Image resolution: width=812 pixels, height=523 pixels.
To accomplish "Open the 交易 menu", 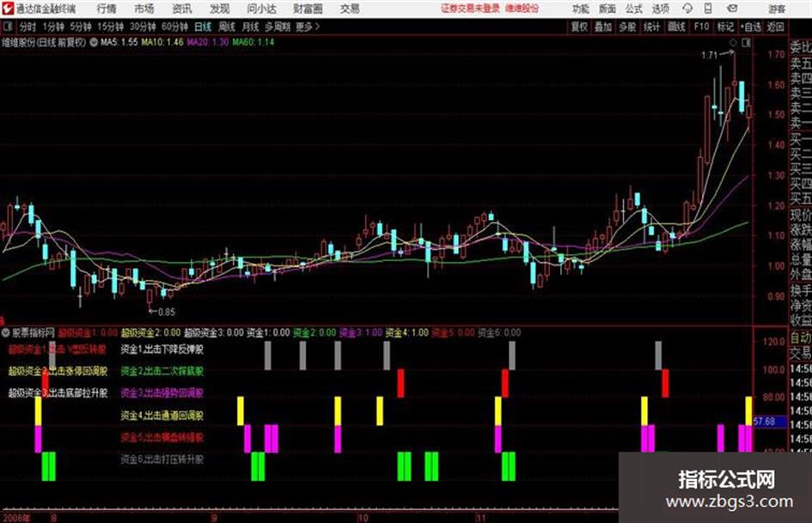I will click(x=350, y=9).
